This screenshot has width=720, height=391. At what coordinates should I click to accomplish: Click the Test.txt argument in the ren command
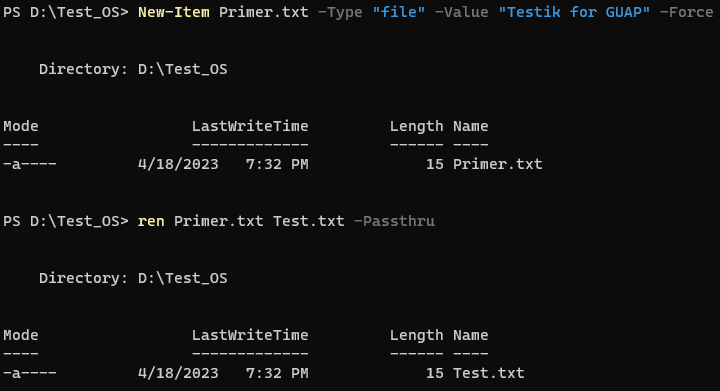[x=309, y=221]
